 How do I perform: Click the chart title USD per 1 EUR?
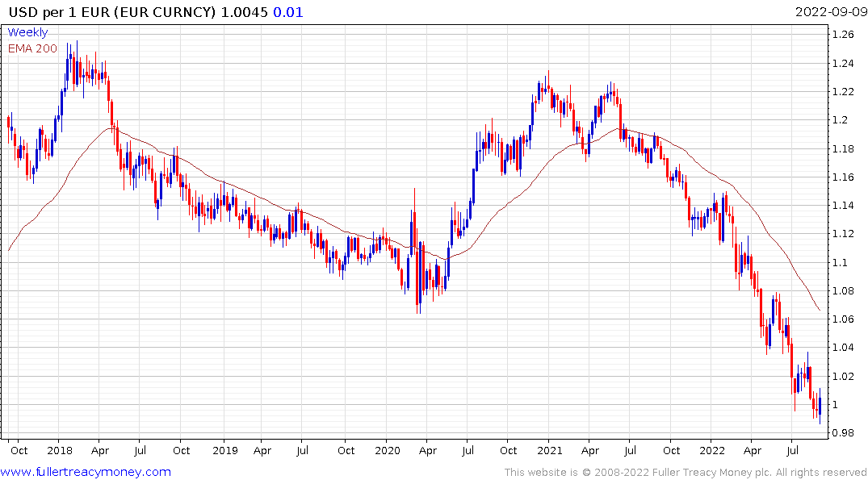[x=60, y=12]
